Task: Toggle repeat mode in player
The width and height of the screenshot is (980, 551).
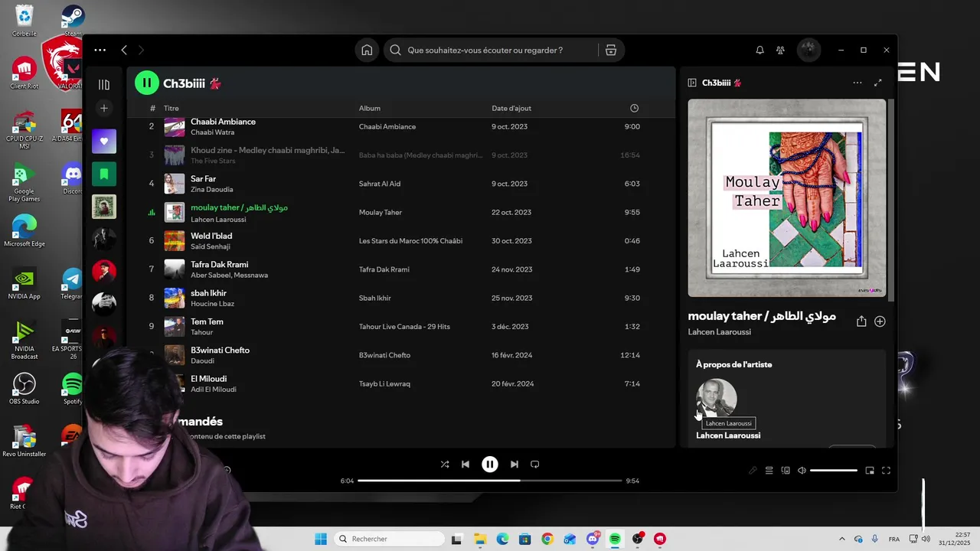Action: (x=535, y=465)
